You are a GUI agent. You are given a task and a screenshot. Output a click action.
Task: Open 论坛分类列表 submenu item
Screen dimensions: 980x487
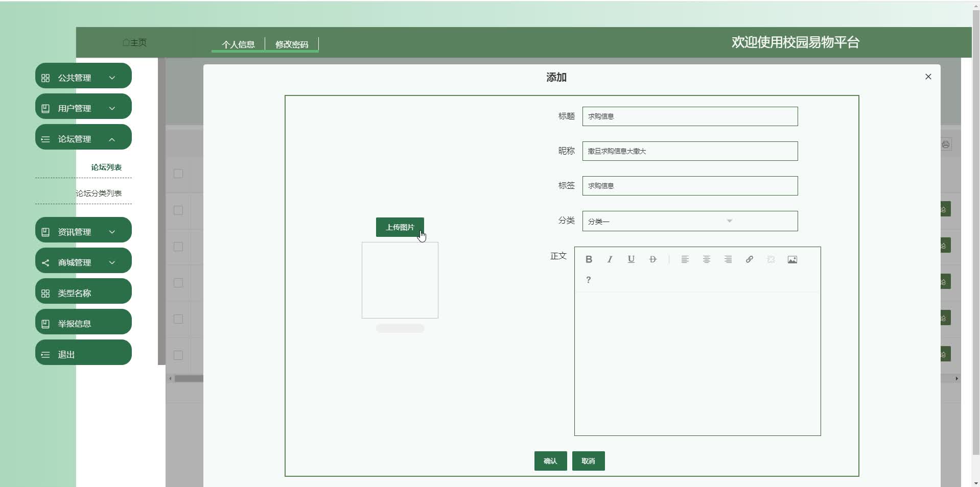pos(99,193)
